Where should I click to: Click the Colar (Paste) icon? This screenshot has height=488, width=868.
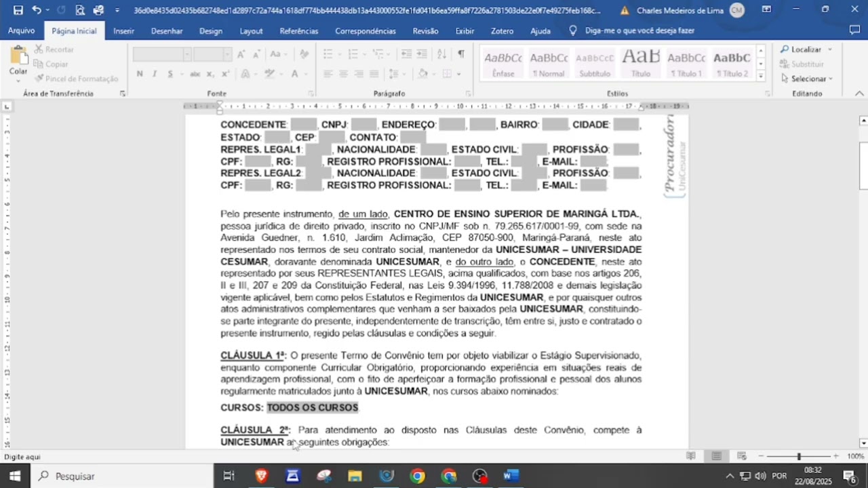pyautogui.click(x=18, y=56)
